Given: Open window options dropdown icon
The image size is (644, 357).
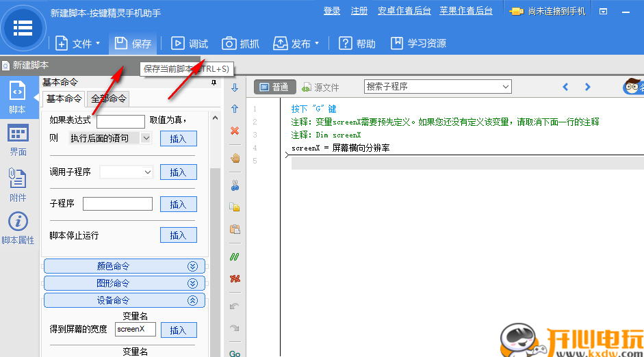Looking at the screenshot, I should click(604, 12).
